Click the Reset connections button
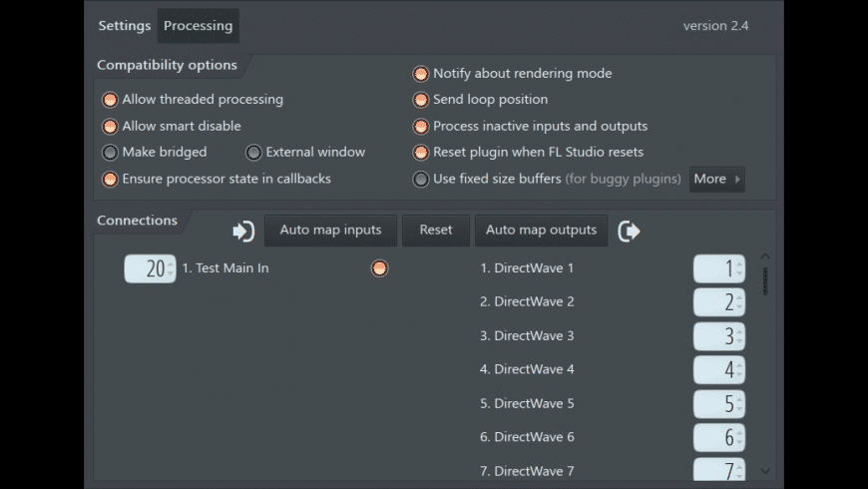Screen dimensions: 868x489 click(436, 231)
